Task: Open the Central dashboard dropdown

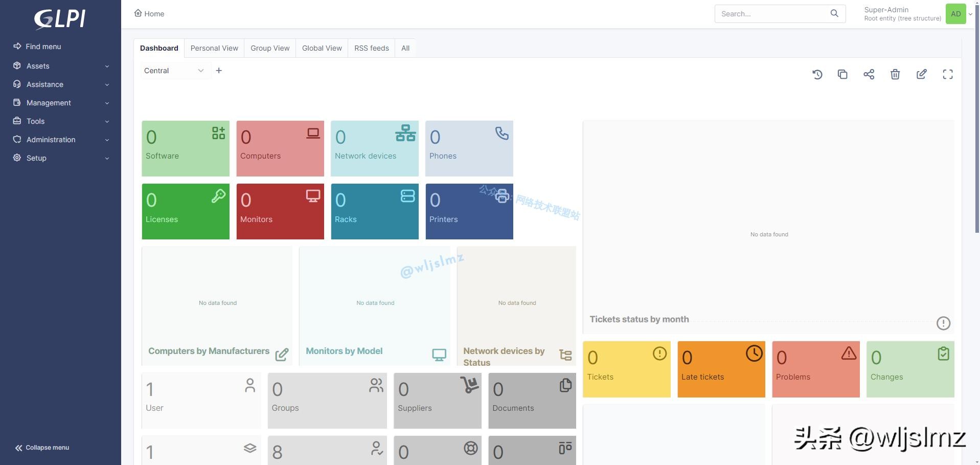Action: (x=173, y=71)
